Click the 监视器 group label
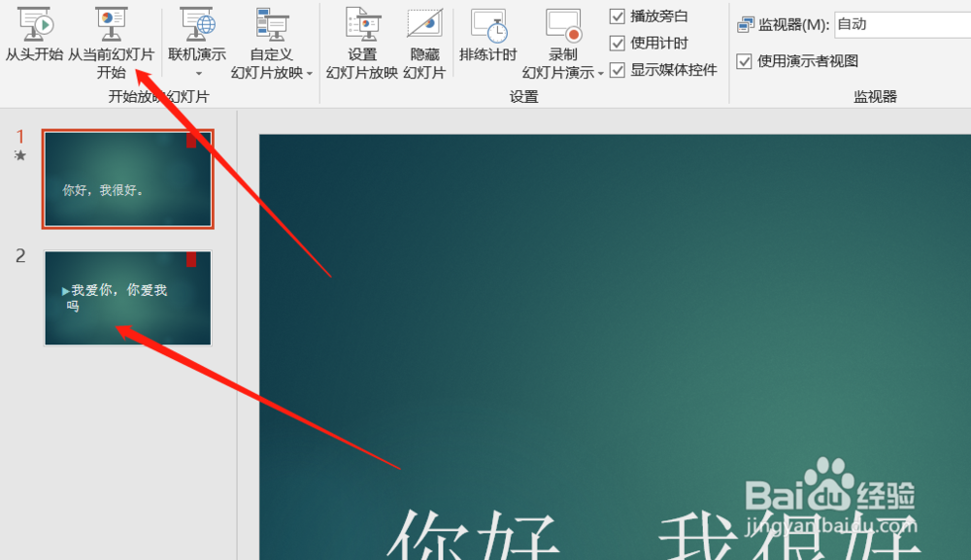 coord(875,96)
